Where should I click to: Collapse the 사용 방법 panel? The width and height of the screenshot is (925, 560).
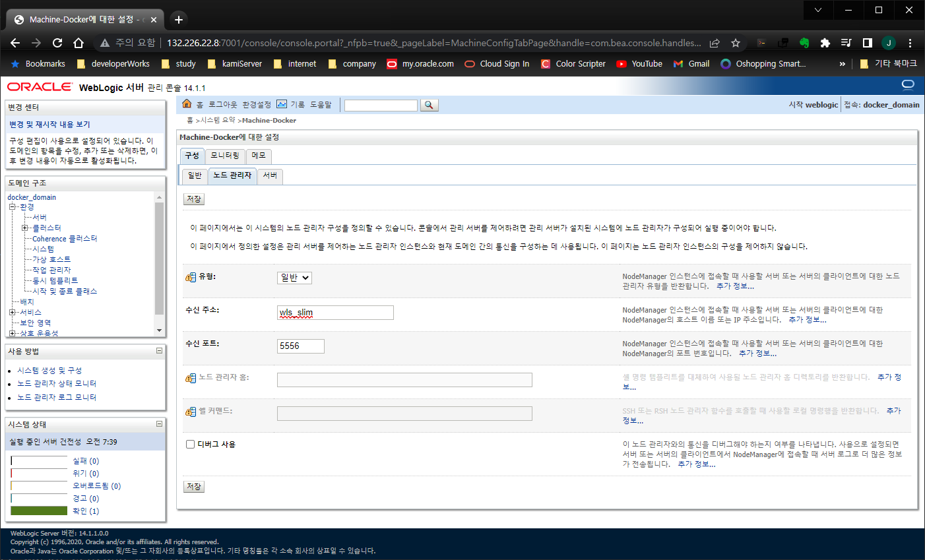click(159, 351)
